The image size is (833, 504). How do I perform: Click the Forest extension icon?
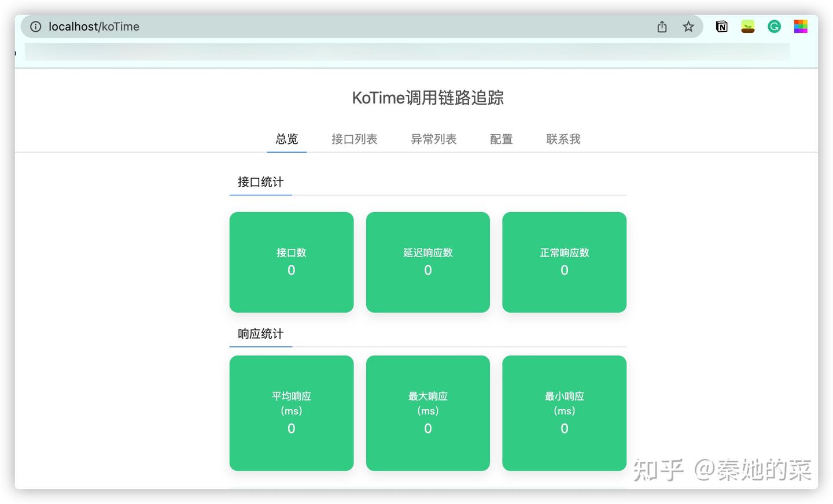click(x=748, y=26)
